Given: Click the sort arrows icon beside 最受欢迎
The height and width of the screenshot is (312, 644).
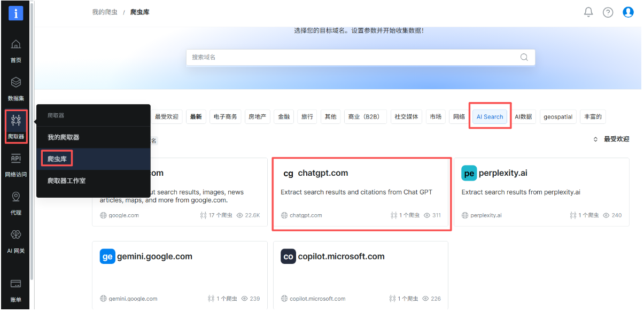Looking at the screenshot, I should (595, 139).
